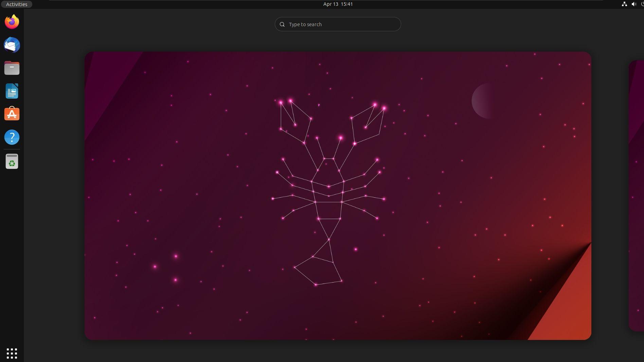644x362 pixels.
Task: Click the magnifier icon in the search bar
Action: tap(282, 24)
